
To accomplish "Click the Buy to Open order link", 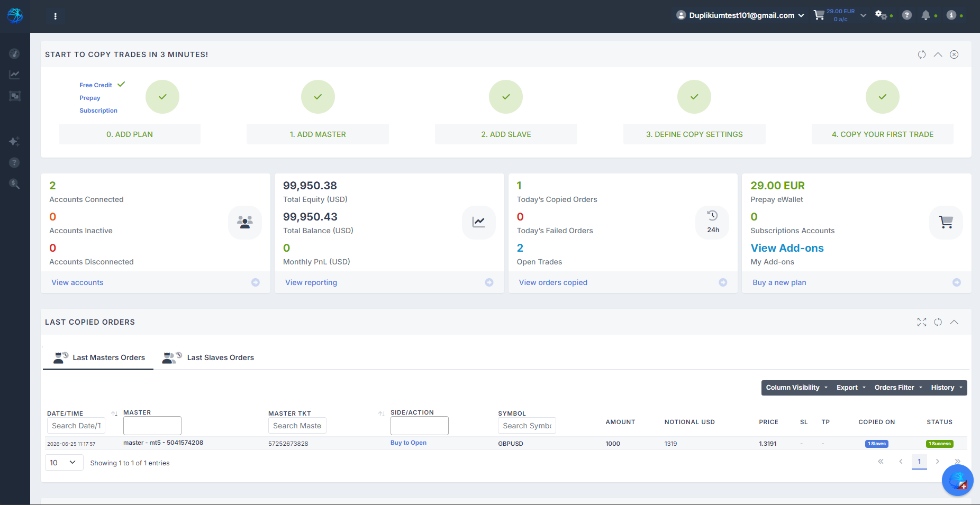I will tap(409, 443).
